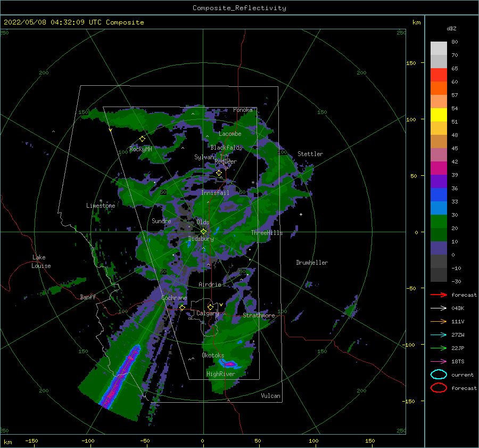Click the white 04DK arrow legend icon
Screen dimensions: 479x448
439,308
